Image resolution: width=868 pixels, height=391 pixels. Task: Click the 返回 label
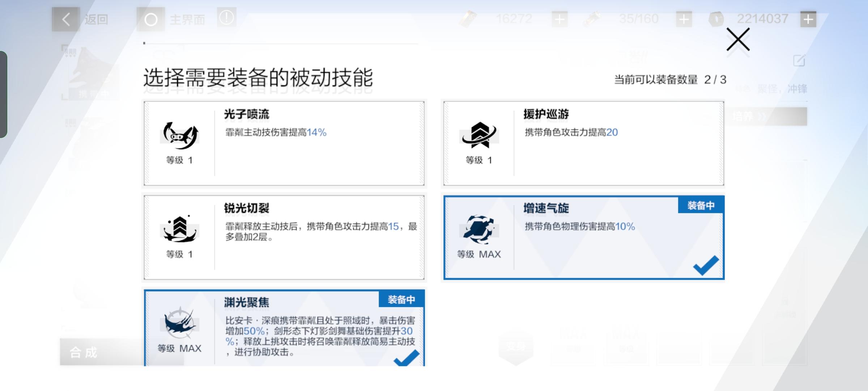click(96, 19)
